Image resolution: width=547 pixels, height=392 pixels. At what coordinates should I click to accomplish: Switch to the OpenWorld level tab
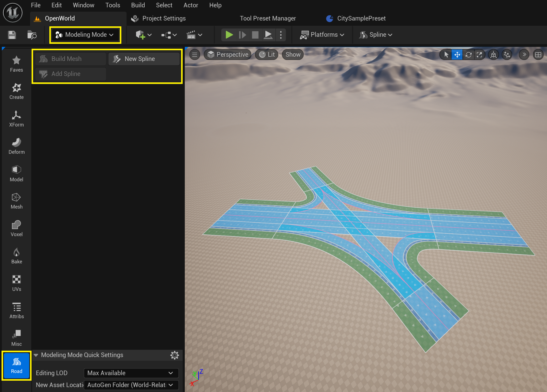tap(78, 18)
